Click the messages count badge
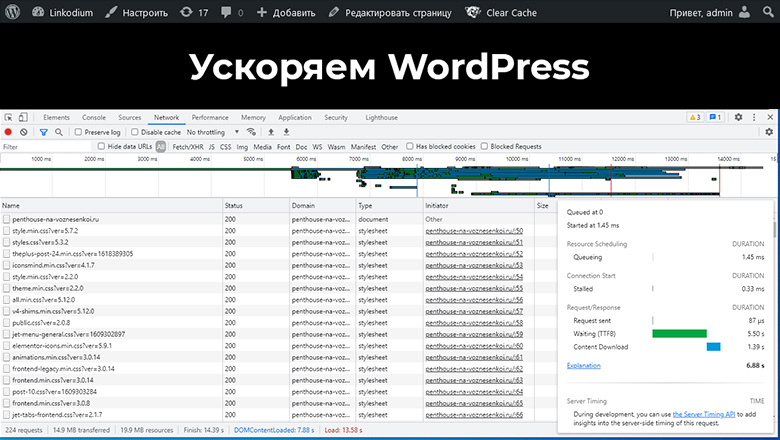 click(x=715, y=117)
